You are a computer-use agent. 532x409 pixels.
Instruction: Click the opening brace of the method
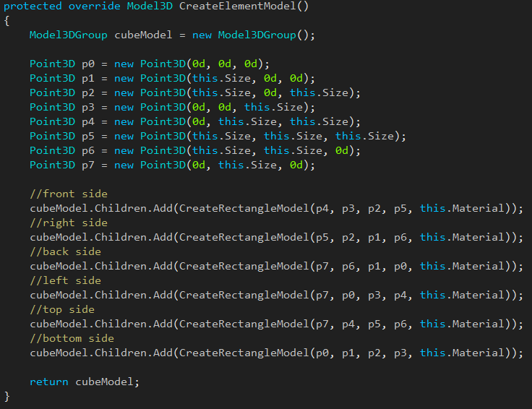[7, 21]
